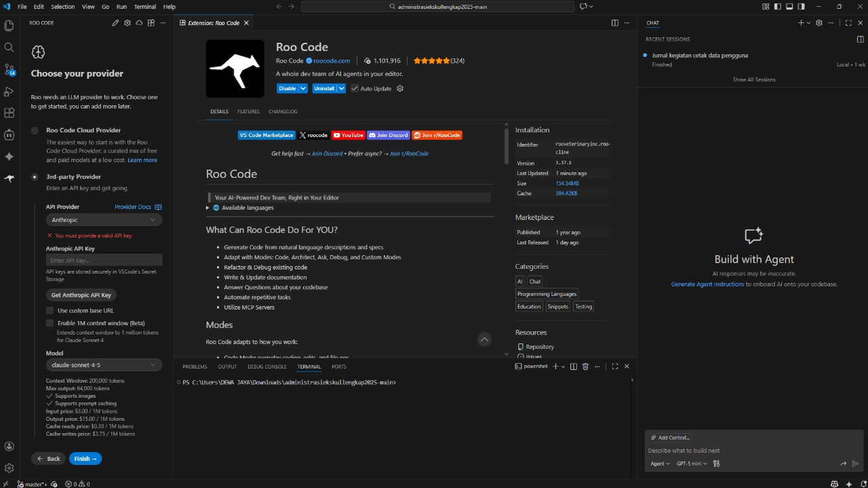Click the Get Anthropic API Key button
868x488 pixels.
click(81, 295)
